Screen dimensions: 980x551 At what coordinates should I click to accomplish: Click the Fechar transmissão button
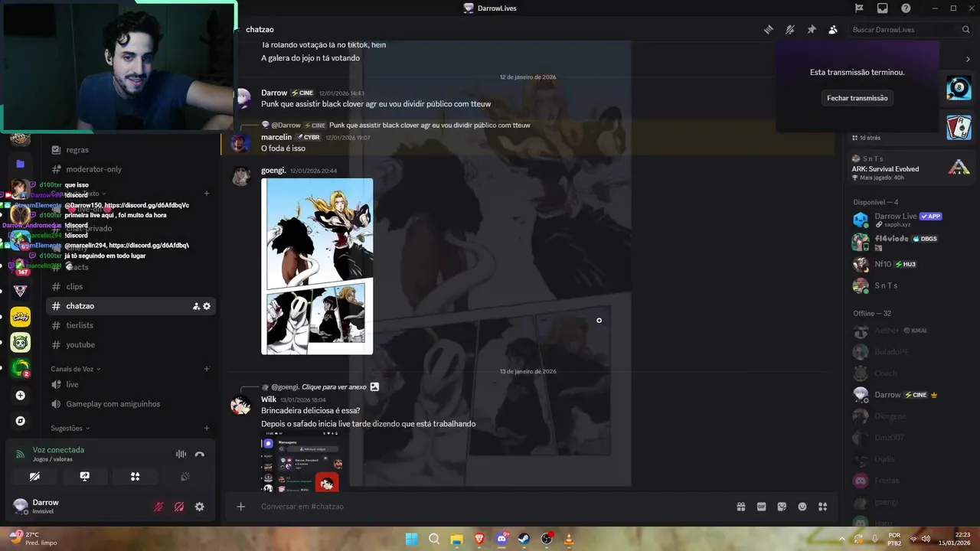point(857,98)
